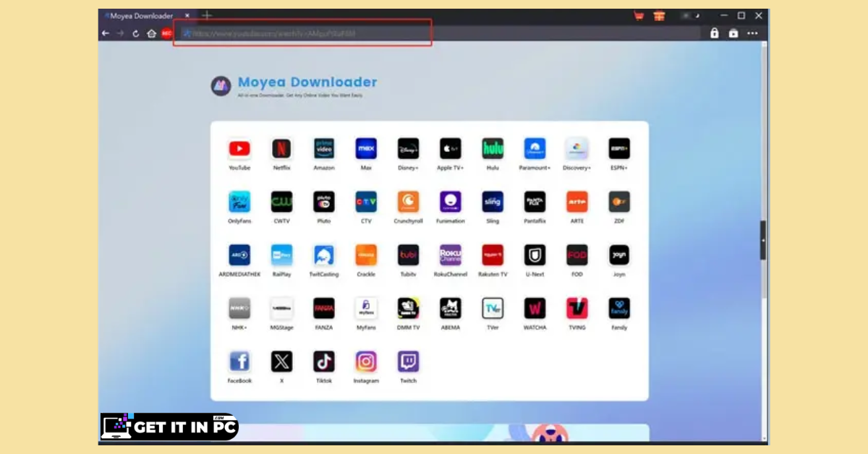The width and height of the screenshot is (868, 454).
Task: Click the gift box icon
Action: click(x=658, y=16)
